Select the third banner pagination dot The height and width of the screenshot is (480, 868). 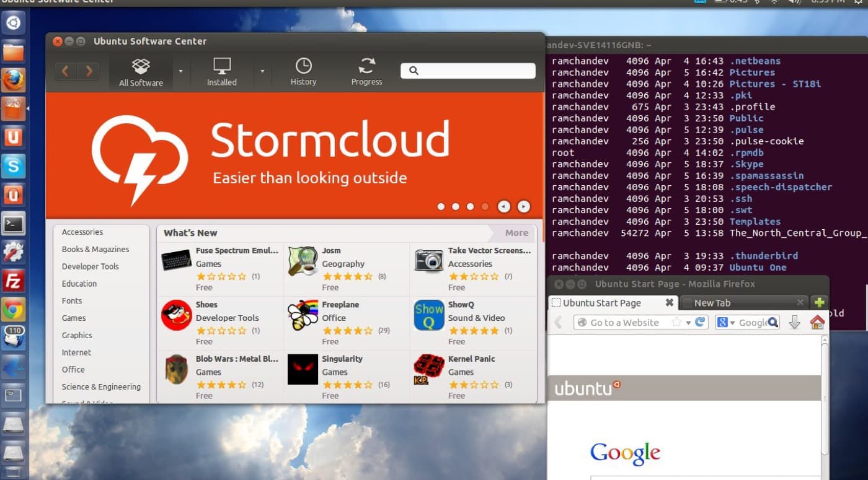pyautogui.click(x=471, y=207)
